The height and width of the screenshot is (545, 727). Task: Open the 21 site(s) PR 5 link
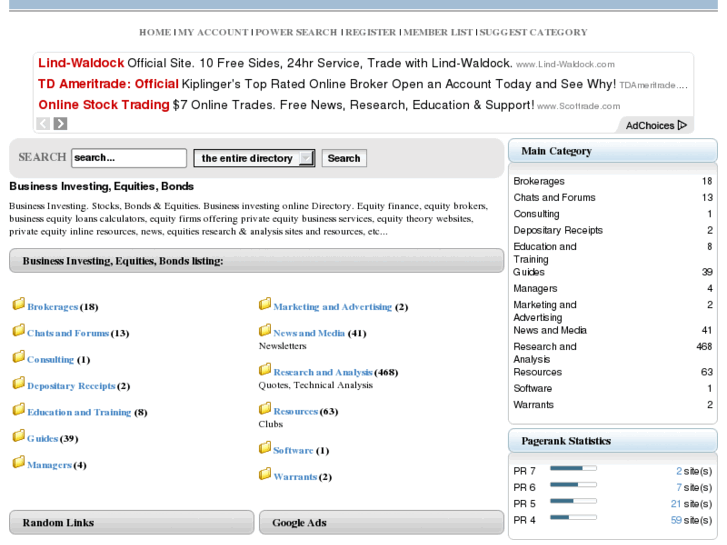click(691, 504)
